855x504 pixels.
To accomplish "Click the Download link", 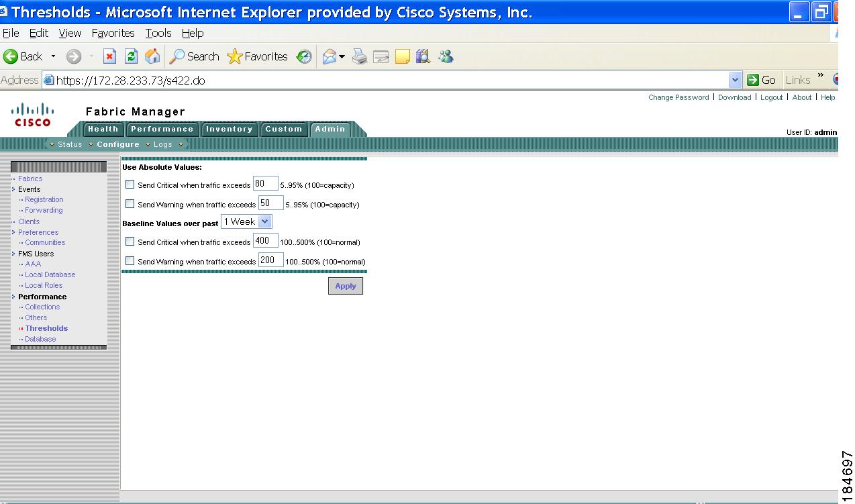I will pyautogui.click(x=735, y=97).
